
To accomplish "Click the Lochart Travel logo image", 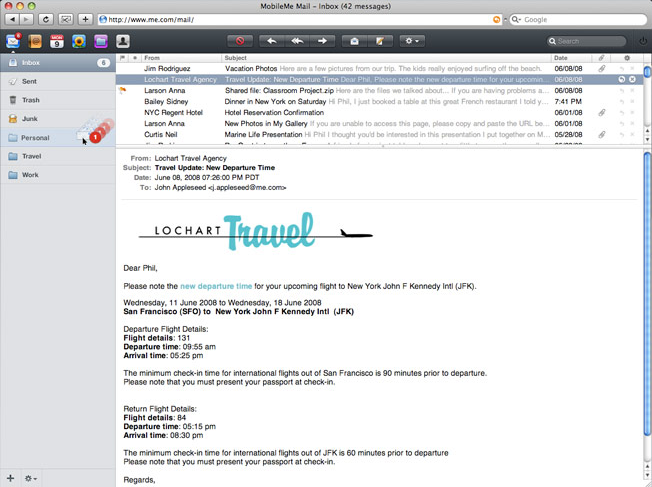I will [255, 231].
